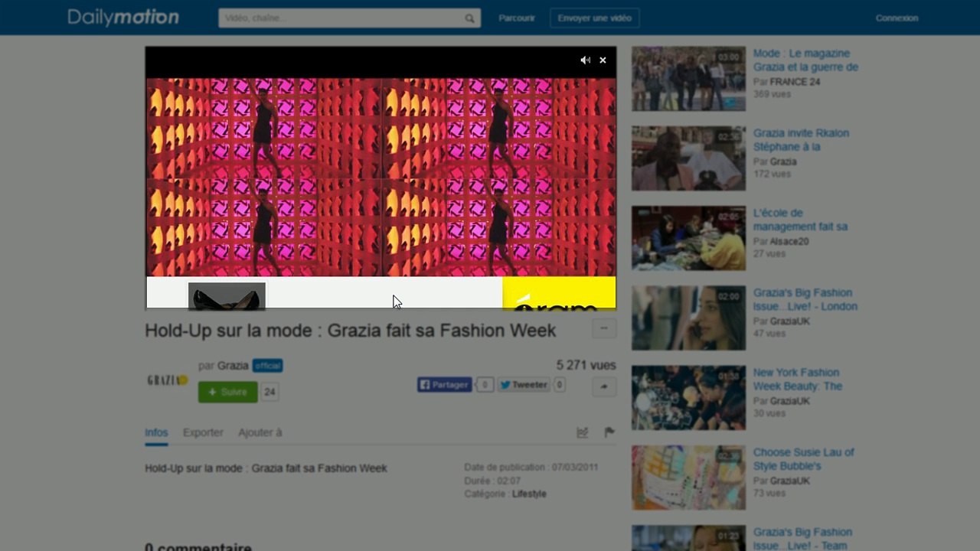980x551 pixels.
Task: Open the Parcourir menu
Action: pyautogui.click(x=517, y=18)
